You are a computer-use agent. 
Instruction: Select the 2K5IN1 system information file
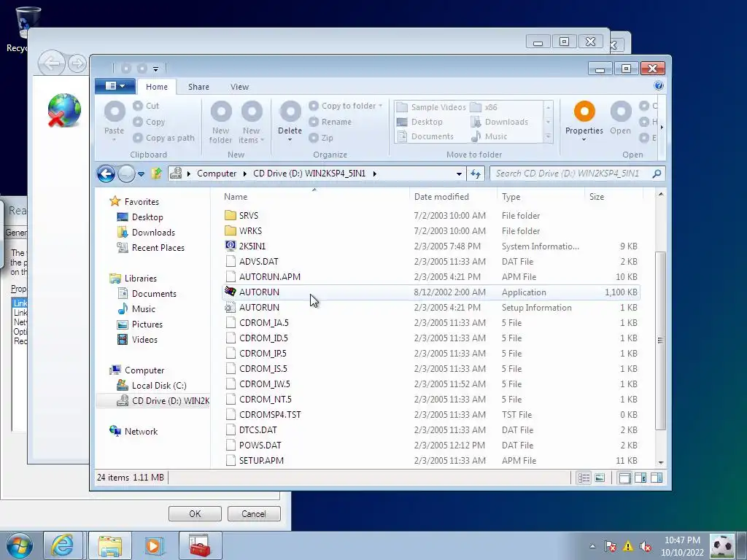click(x=252, y=246)
